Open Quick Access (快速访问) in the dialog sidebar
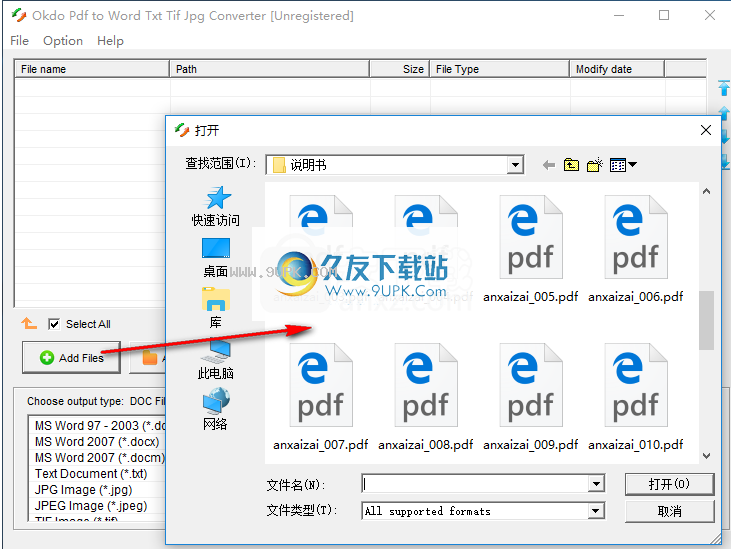Screen dimensions: 731x549 [x=216, y=206]
